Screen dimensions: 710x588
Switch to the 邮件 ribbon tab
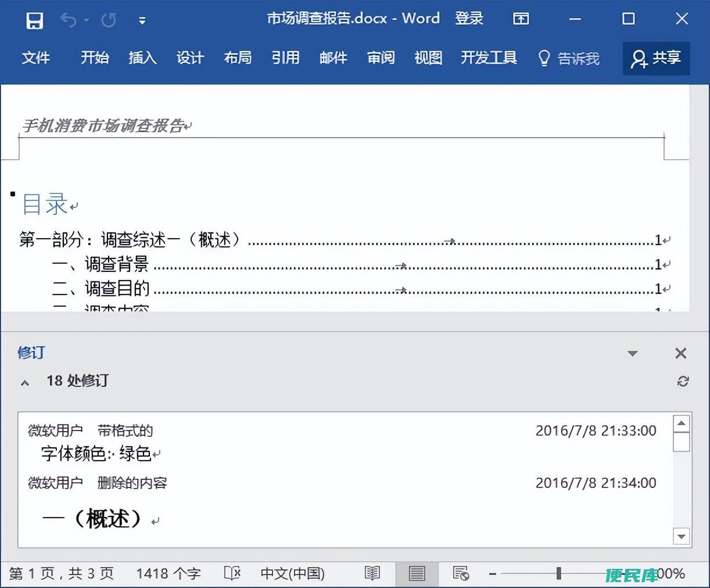pos(333,58)
